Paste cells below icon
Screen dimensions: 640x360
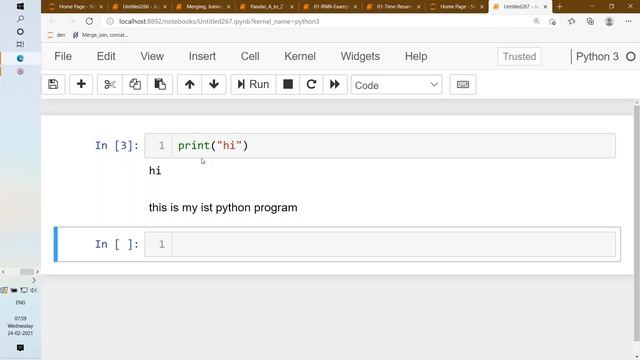160,84
